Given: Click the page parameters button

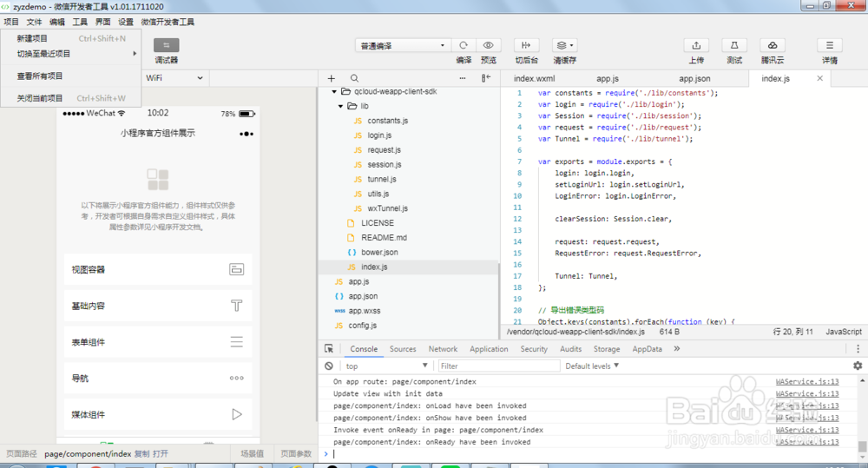Looking at the screenshot, I should [x=296, y=453].
